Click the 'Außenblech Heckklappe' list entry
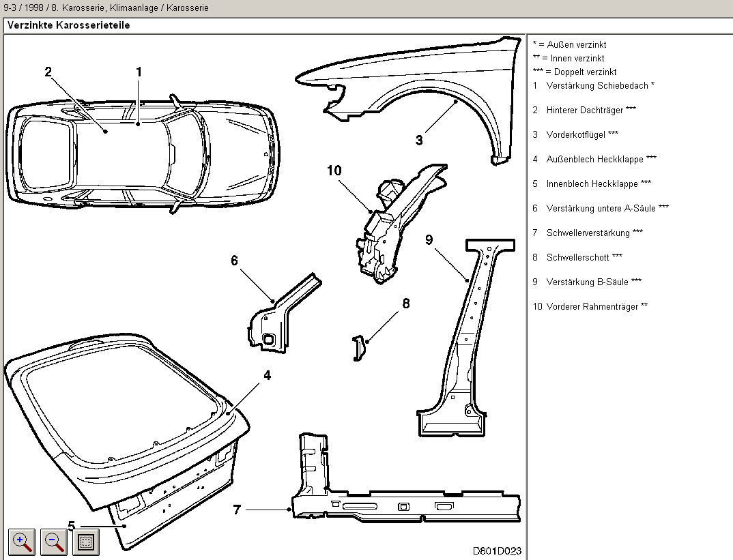 (x=594, y=159)
